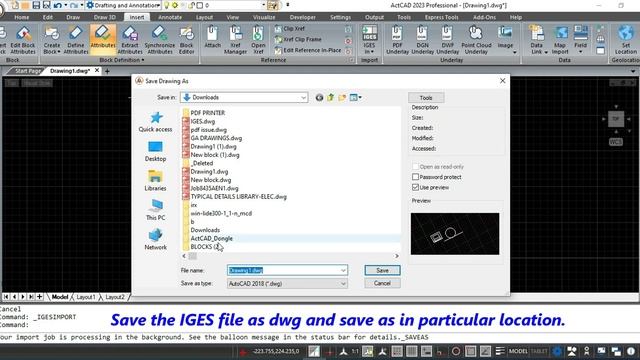Click the Data Link icon
The width and height of the screenshot is (640, 360).
(x=536, y=40)
